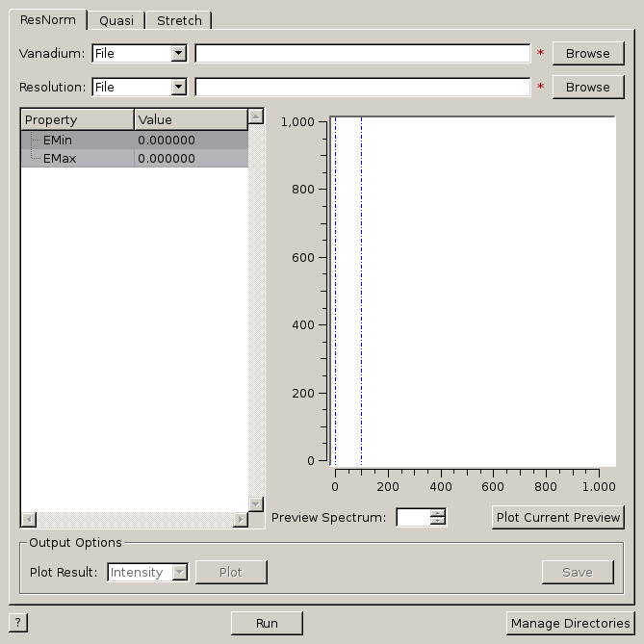Click the help question mark button
This screenshot has width=644, height=644.
point(17,623)
